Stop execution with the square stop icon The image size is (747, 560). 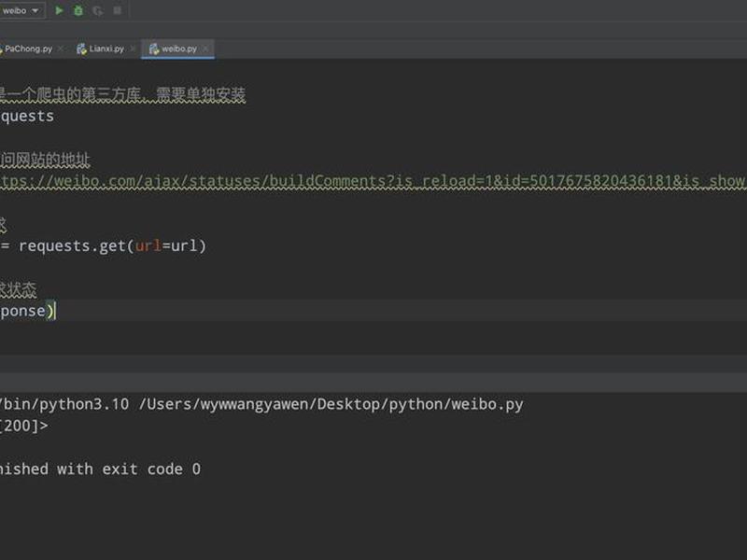[x=118, y=10]
